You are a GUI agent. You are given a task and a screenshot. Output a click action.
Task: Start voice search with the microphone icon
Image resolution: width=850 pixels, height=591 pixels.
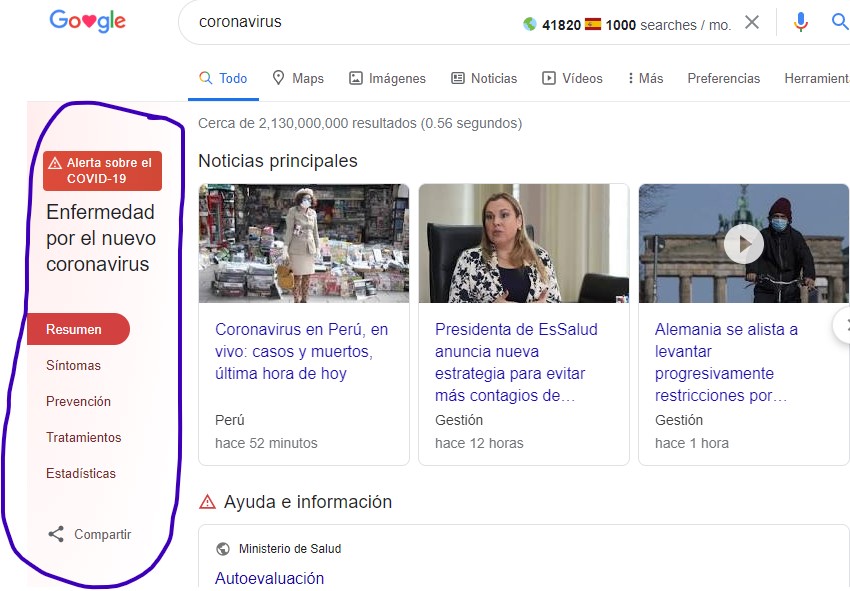(801, 22)
